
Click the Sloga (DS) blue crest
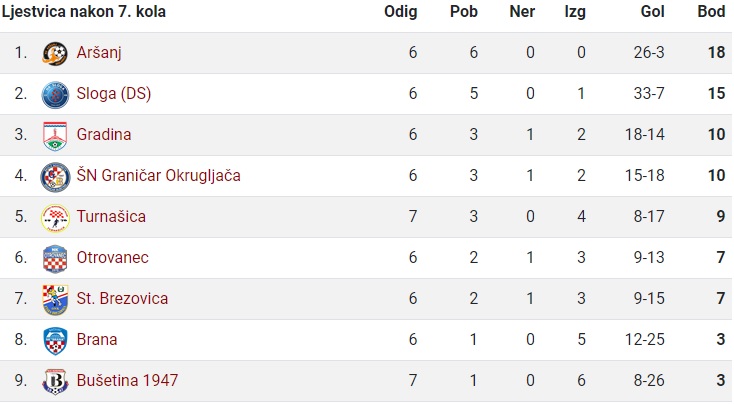pos(55,94)
